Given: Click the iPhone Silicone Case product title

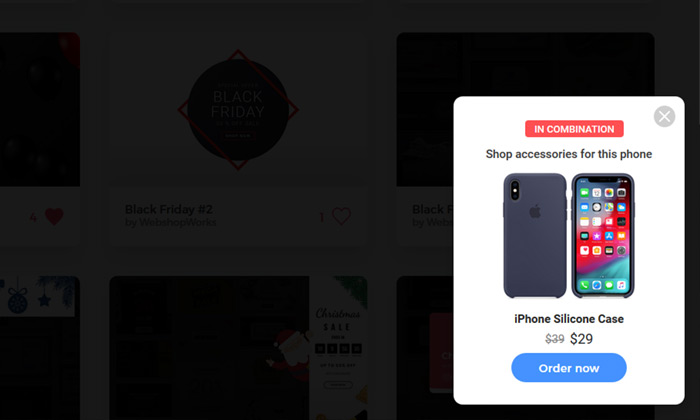Looking at the screenshot, I should (569, 319).
